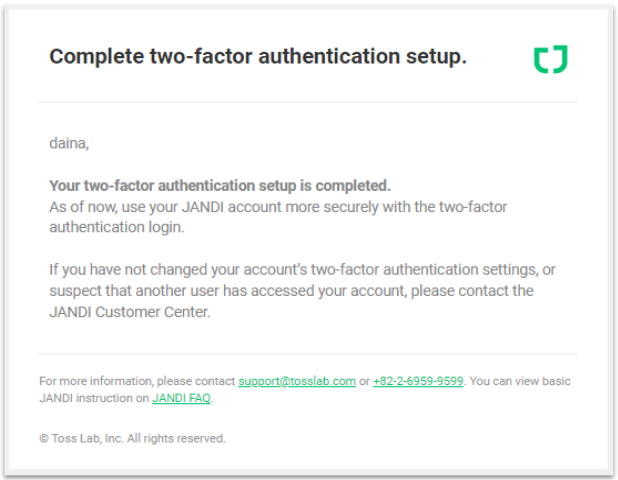Click the "You can view basic" footer text

pos(520,381)
